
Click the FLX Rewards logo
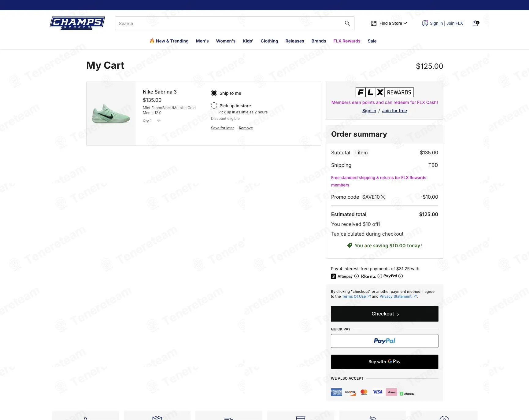pyautogui.click(x=384, y=92)
